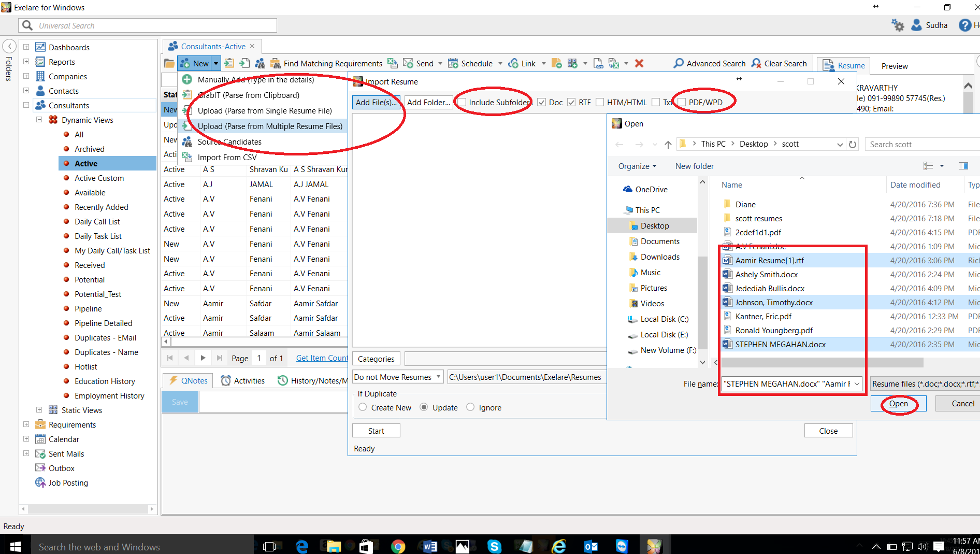Image resolution: width=980 pixels, height=554 pixels.
Task: Select Update duplicate option
Action: click(424, 407)
